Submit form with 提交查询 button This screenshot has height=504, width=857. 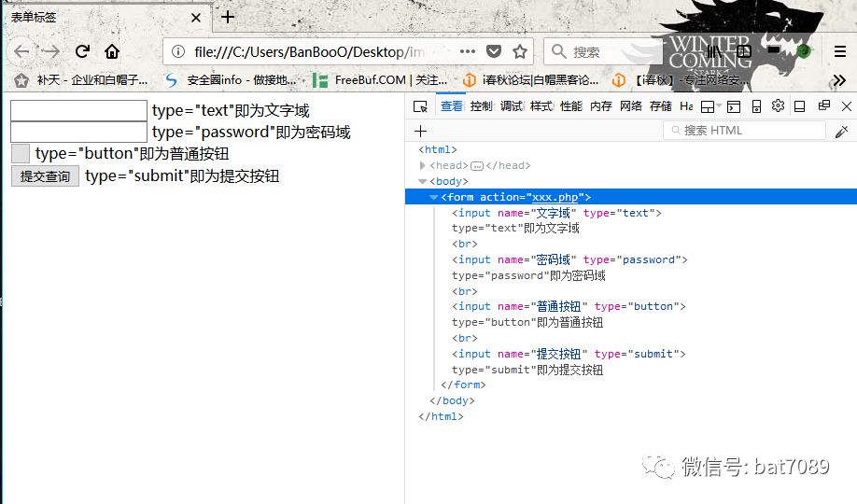[46, 176]
